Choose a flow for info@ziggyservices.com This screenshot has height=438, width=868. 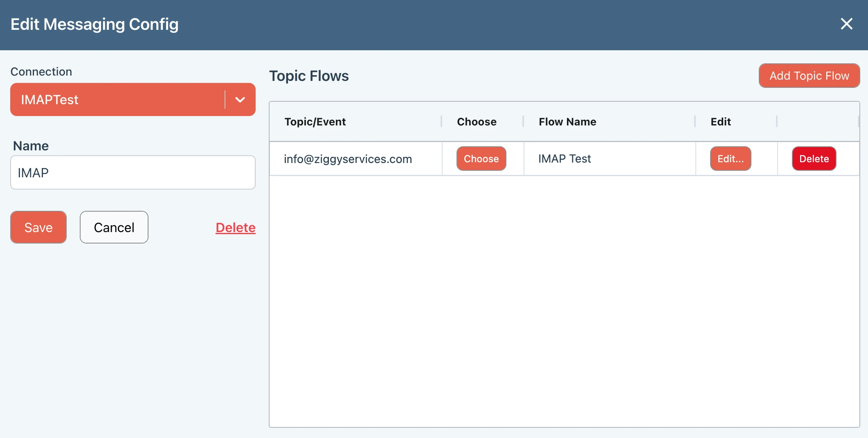click(x=481, y=159)
